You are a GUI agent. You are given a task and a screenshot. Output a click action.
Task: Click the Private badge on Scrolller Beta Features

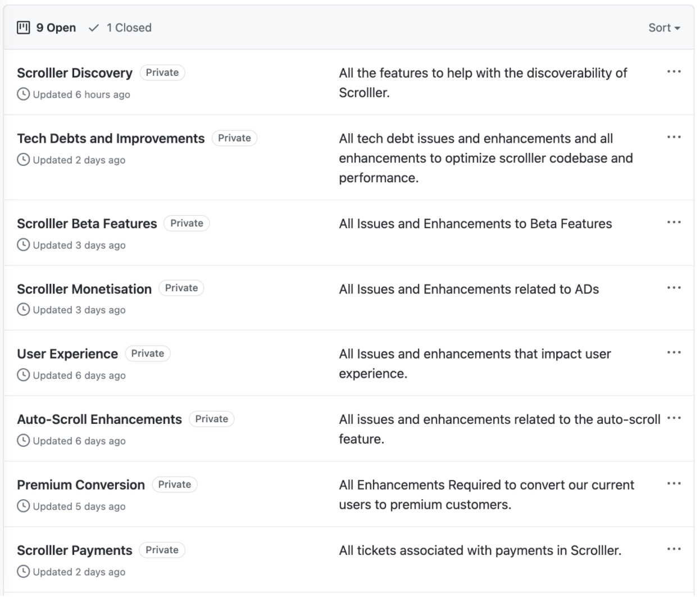[x=187, y=223]
